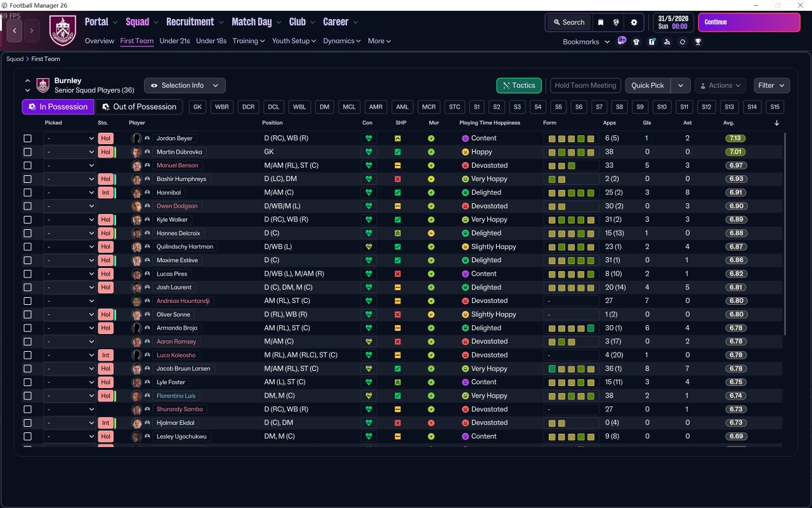
Task: Switch to the Overview tab
Action: 100,41
